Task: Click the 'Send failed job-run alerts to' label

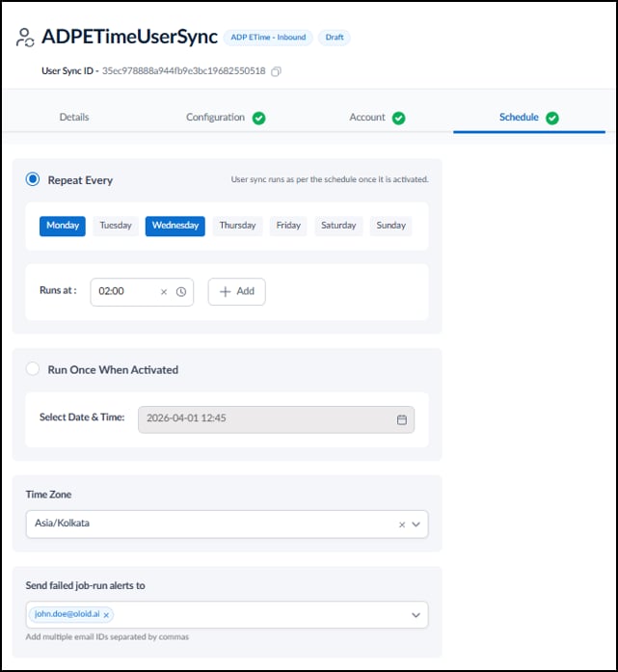Action: [x=85, y=585]
